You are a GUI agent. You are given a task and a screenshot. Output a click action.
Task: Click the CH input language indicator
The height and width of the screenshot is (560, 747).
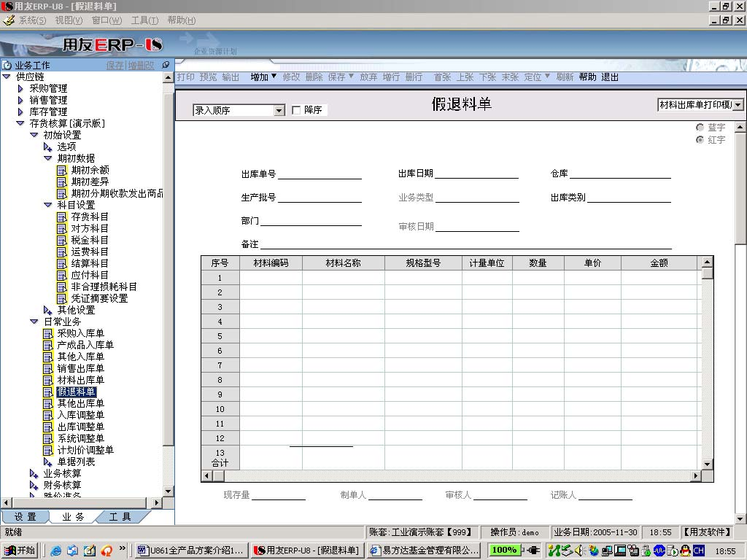(698, 551)
